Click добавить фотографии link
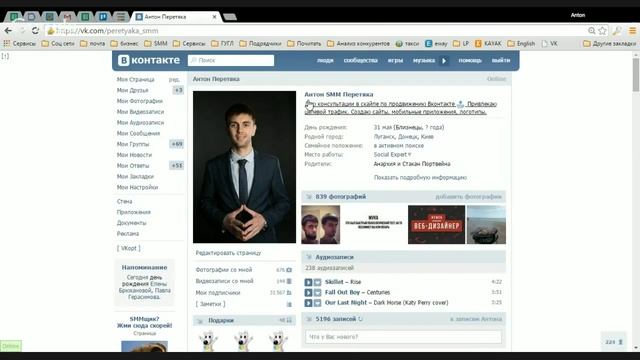 point(468,197)
